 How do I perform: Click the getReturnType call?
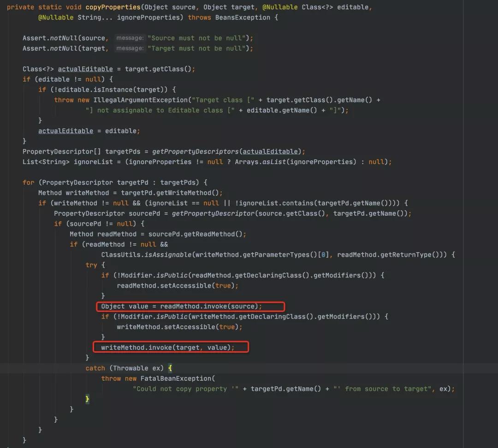(x=408, y=254)
